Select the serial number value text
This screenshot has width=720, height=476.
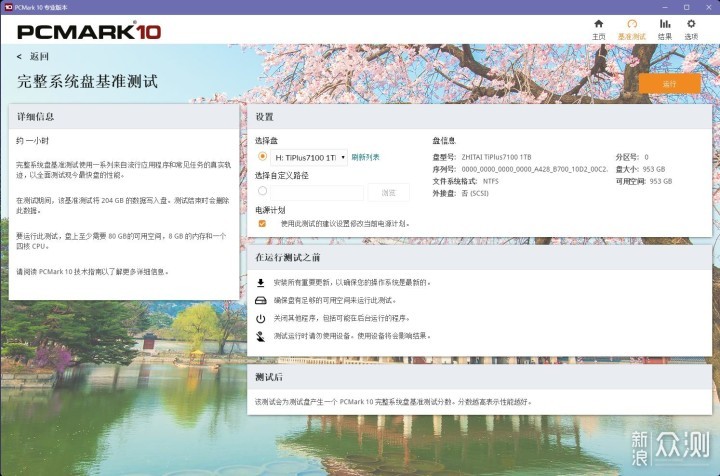tap(534, 169)
